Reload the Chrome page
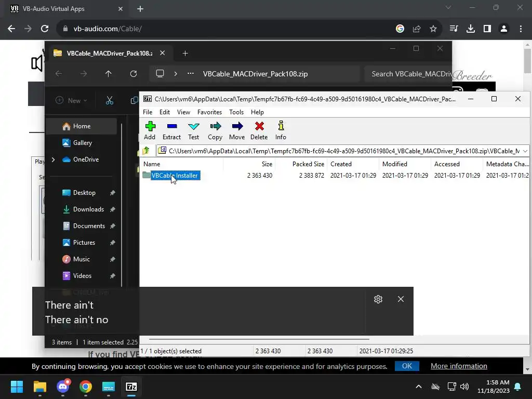Viewport: 532px width, 399px height. coord(45,29)
